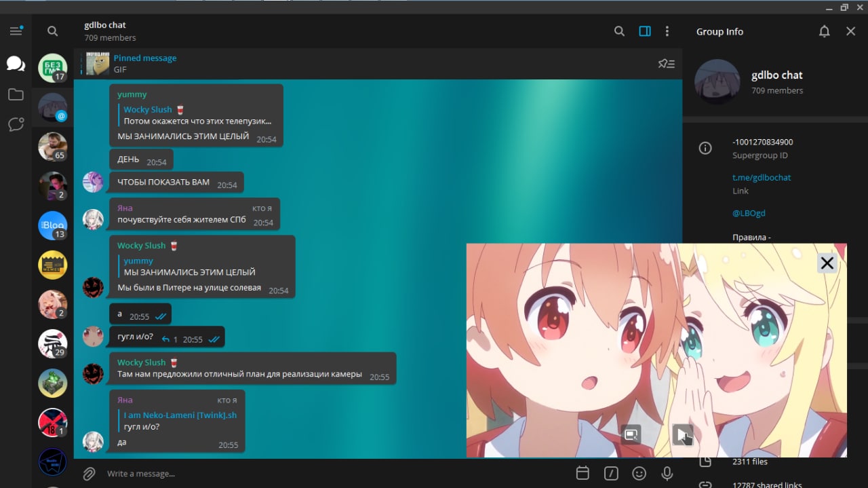The height and width of the screenshot is (488, 868).
Task: Click the info circle icon in Group Info
Action: [705, 148]
